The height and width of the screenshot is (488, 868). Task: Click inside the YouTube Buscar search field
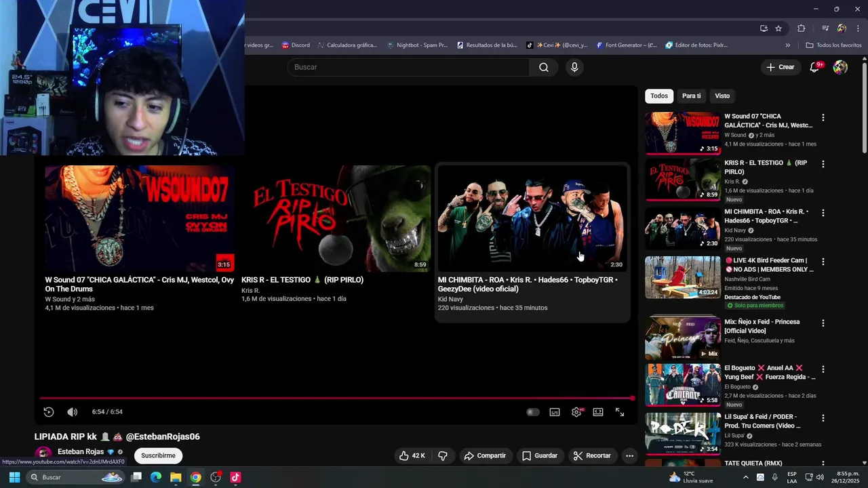point(408,67)
